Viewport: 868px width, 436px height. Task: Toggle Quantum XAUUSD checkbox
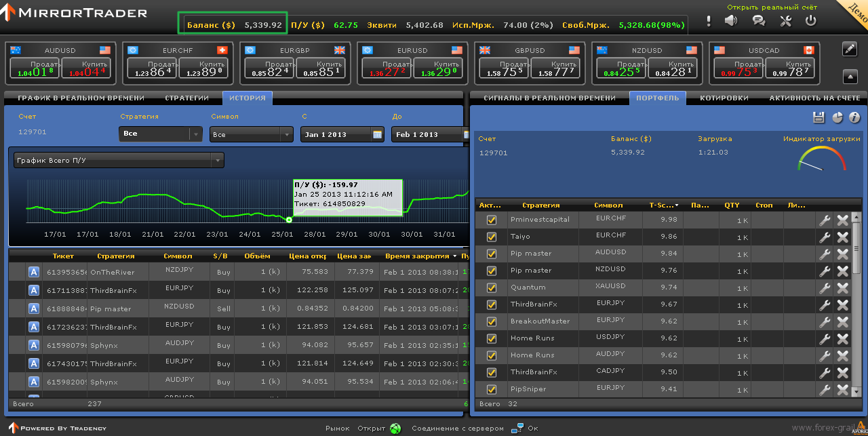[x=492, y=288]
